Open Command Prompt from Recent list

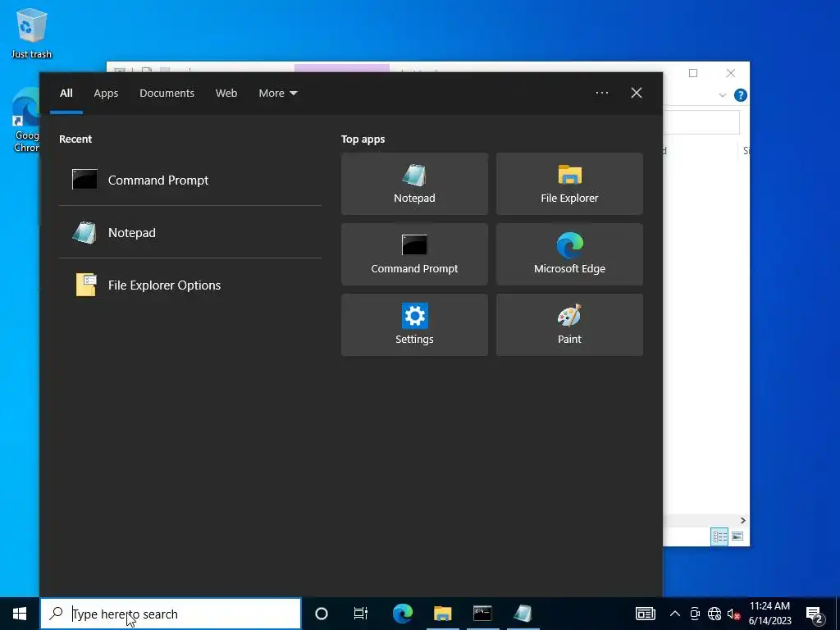point(190,180)
